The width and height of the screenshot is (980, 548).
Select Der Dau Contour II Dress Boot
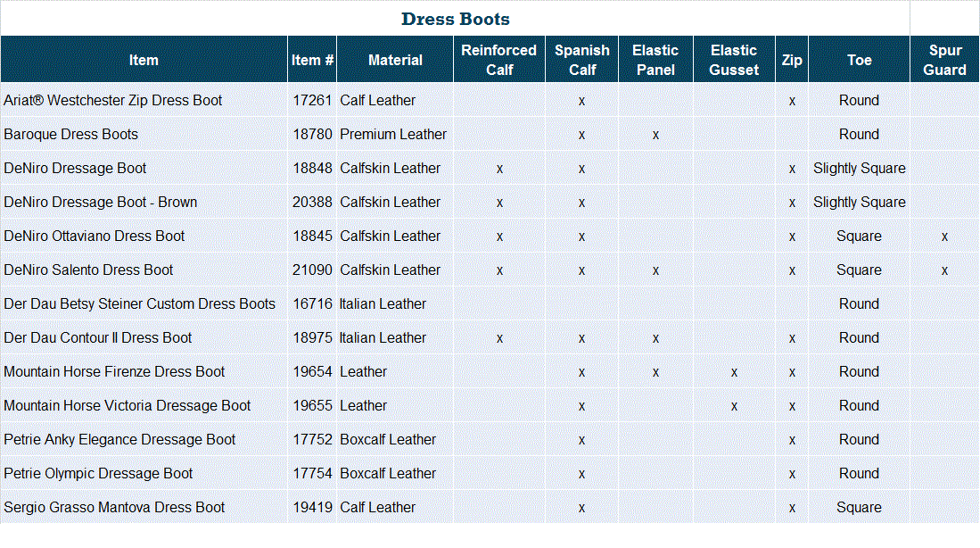pos(97,337)
